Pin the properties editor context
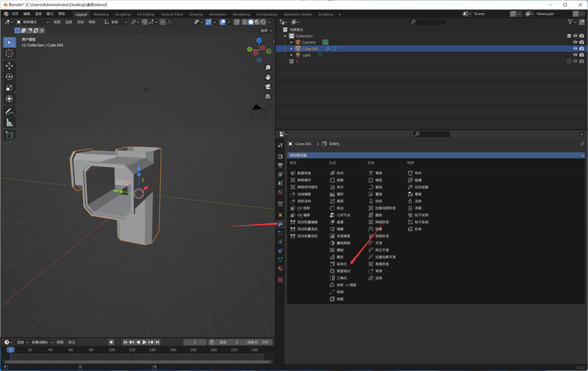The image size is (588, 371). [x=582, y=144]
